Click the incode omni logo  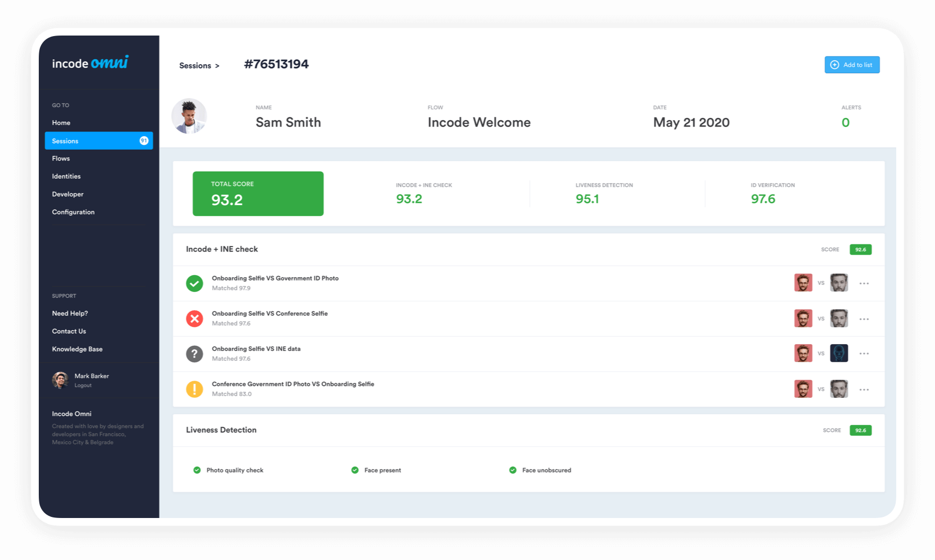pos(90,62)
